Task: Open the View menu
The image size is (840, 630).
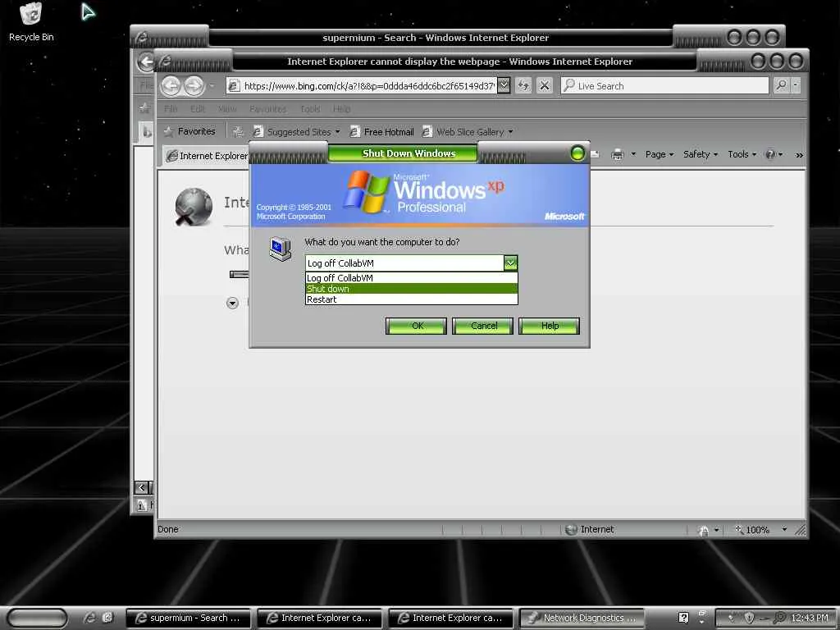Action: pyautogui.click(x=227, y=109)
